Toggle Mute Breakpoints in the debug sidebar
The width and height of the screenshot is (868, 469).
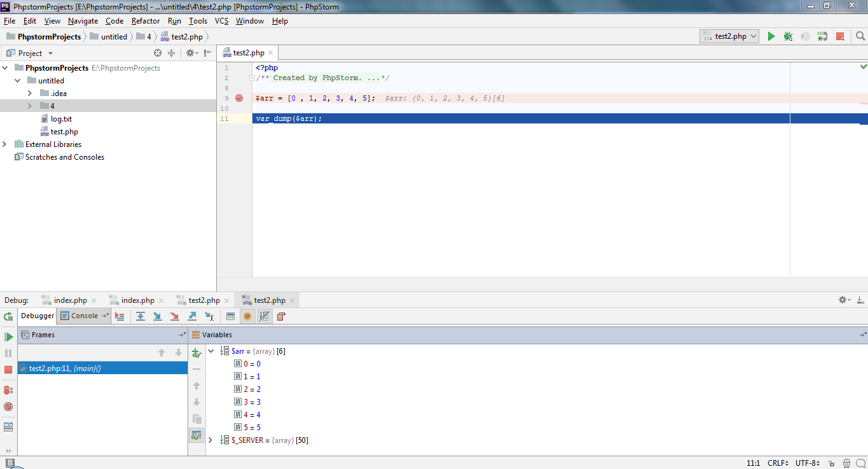pyautogui.click(x=8, y=407)
